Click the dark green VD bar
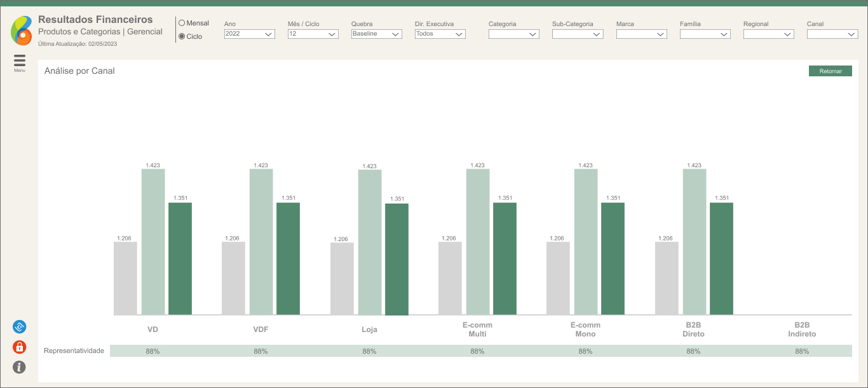This screenshot has height=388, width=868. point(180,258)
